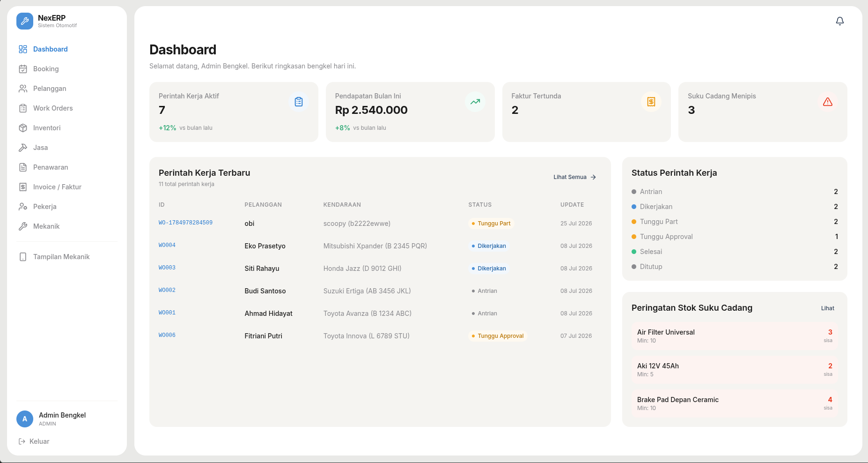Click the Tampilan Mekanik tablet icon
This screenshot has height=463, width=868.
(x=23, y=257)
